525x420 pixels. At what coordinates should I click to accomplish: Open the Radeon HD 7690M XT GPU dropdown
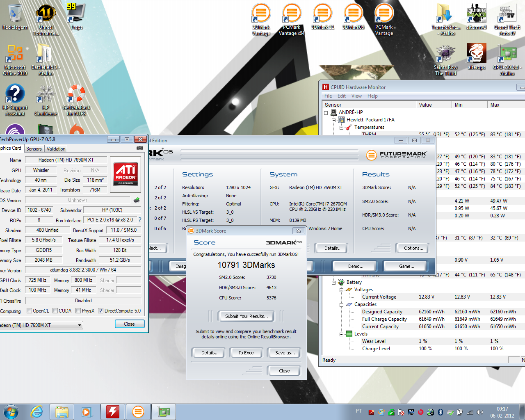coord(80,325)
